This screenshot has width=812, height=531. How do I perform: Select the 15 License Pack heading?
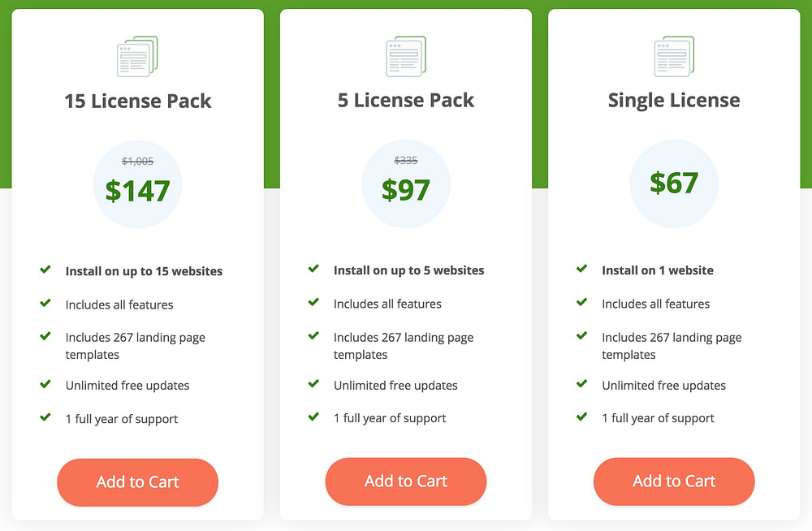(x=137, y=101)
